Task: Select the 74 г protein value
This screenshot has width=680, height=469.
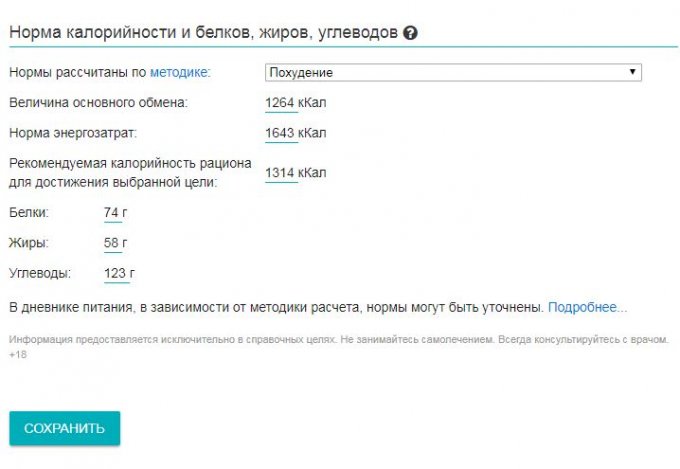Action: [117, 212]
